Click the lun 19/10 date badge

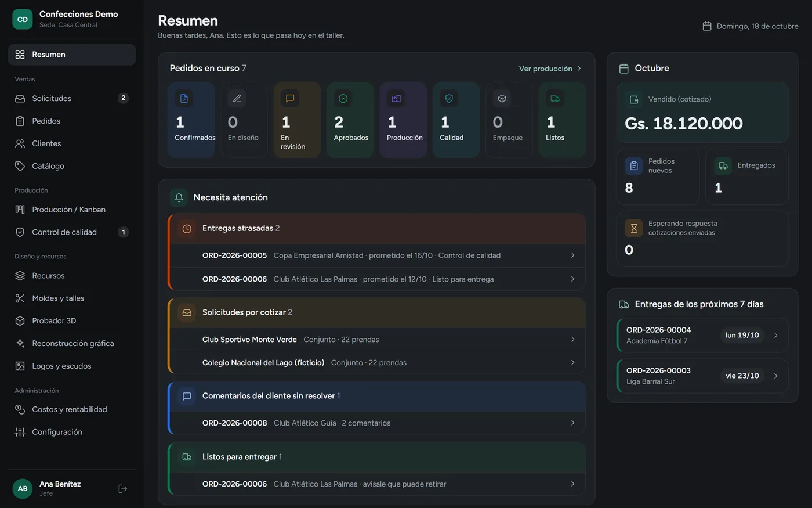(x=742, y=335)
